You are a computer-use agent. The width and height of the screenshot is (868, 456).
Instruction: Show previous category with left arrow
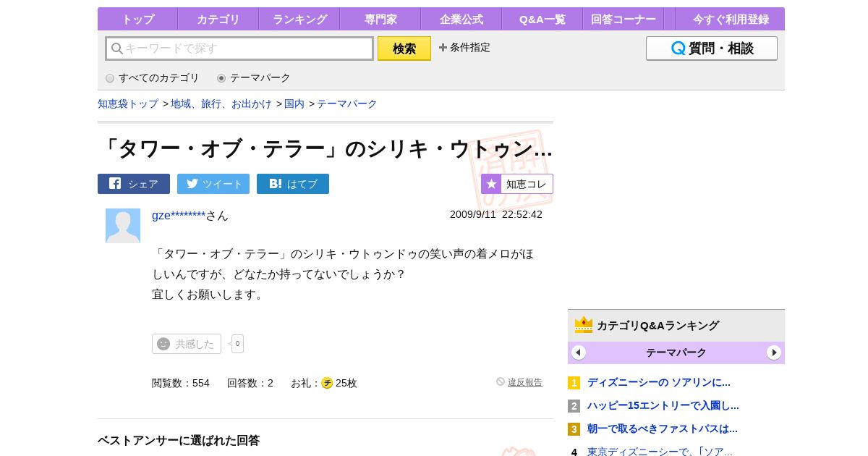[579, 352]
